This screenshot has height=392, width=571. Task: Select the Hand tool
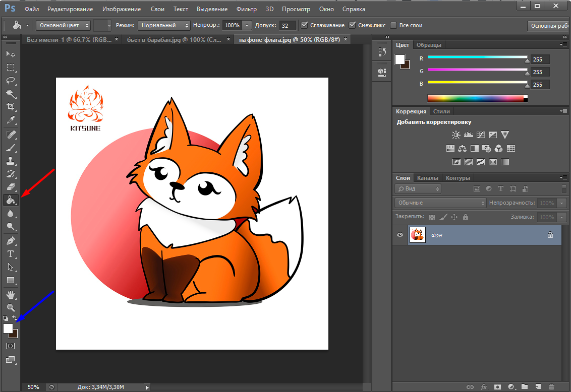click(x=11, y=295)
